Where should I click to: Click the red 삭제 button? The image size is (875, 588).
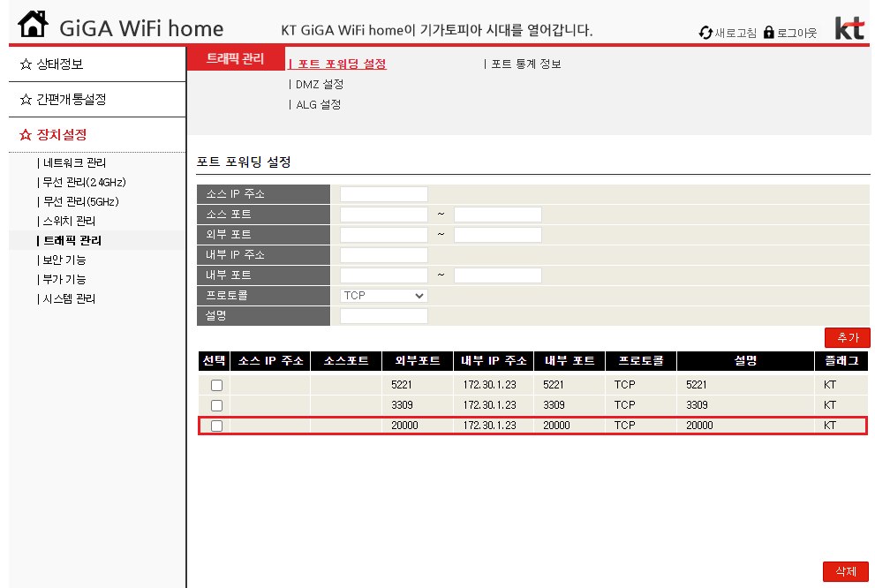click(x=846, y=571)
